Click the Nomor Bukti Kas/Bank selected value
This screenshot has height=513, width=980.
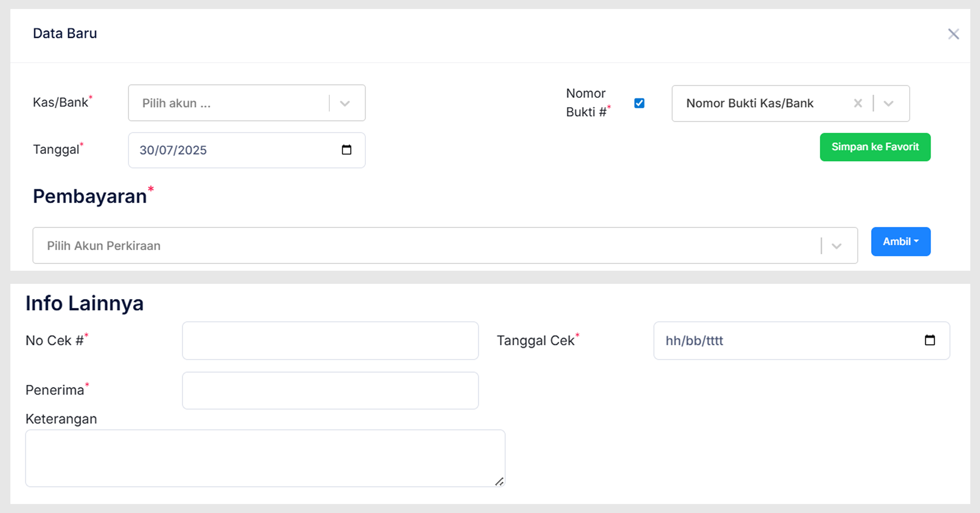(x=749, y=103)
